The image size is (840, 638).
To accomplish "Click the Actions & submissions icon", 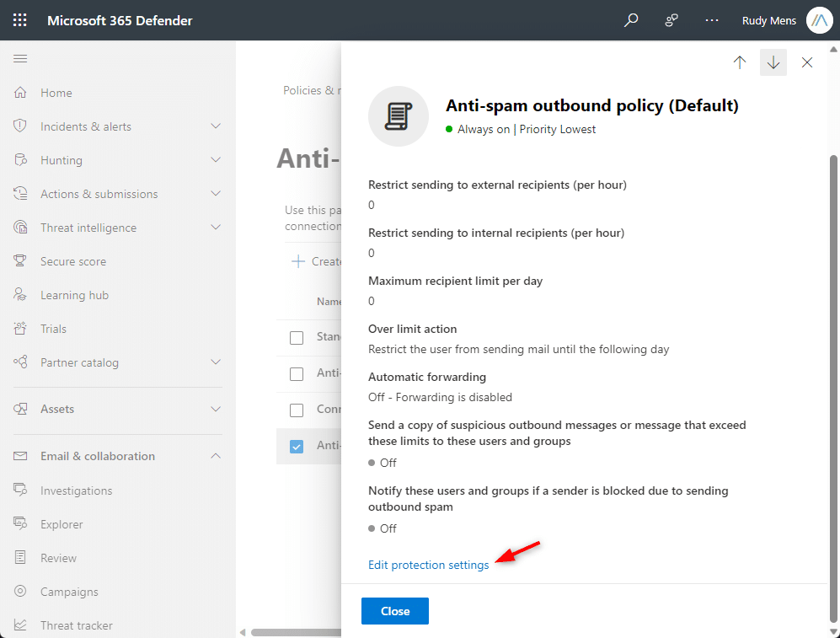I will coord(20,193).
